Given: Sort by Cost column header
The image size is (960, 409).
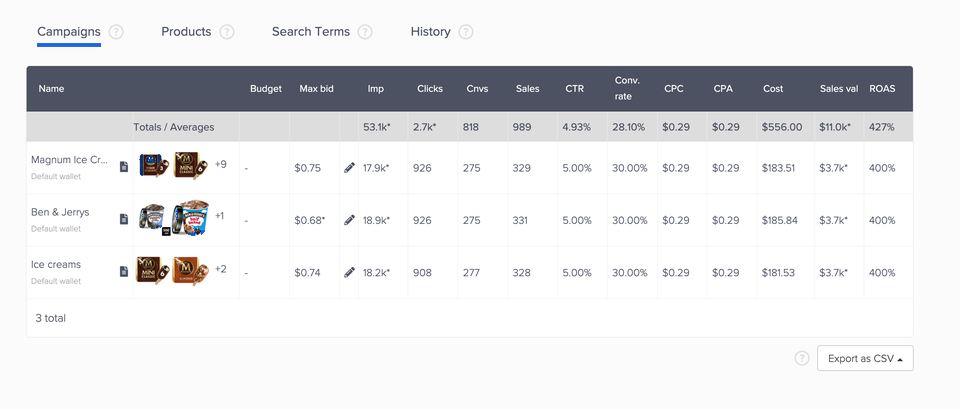Looking at the screenshot, I should 773,89.
